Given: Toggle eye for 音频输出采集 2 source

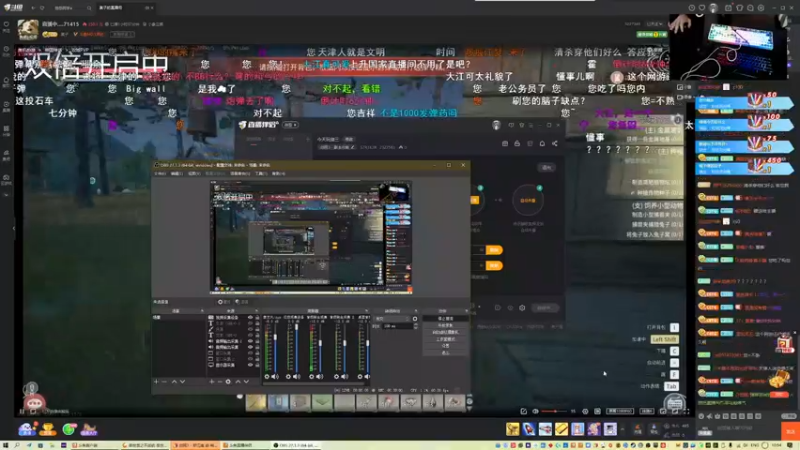Looking at the screenshot, I should tap(250, 341).
